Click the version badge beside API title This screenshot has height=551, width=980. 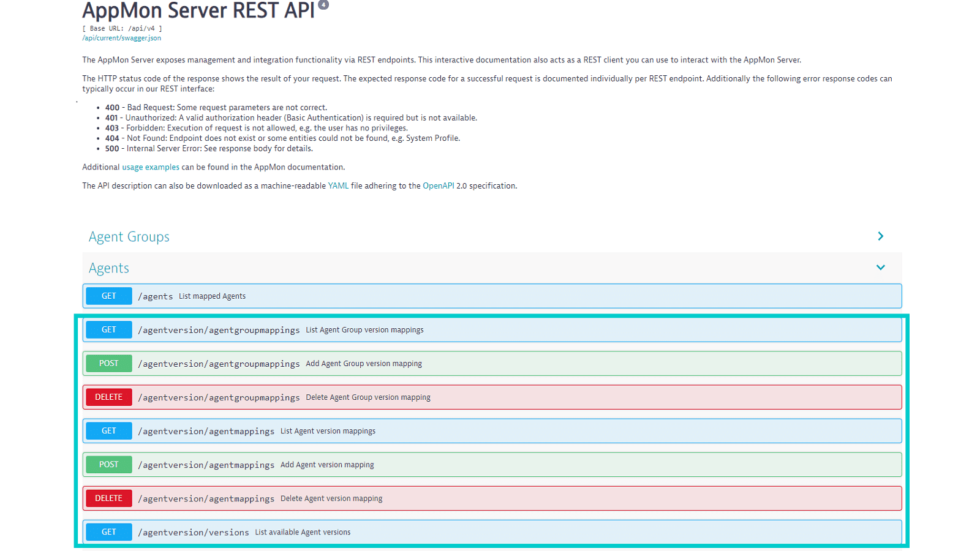tap(323, 5)
